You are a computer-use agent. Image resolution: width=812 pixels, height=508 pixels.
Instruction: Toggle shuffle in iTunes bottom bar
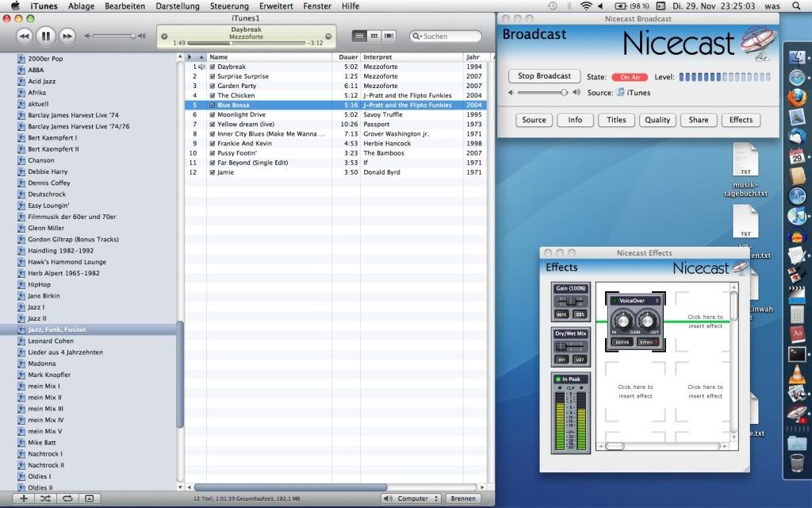(x=45, y=498)
